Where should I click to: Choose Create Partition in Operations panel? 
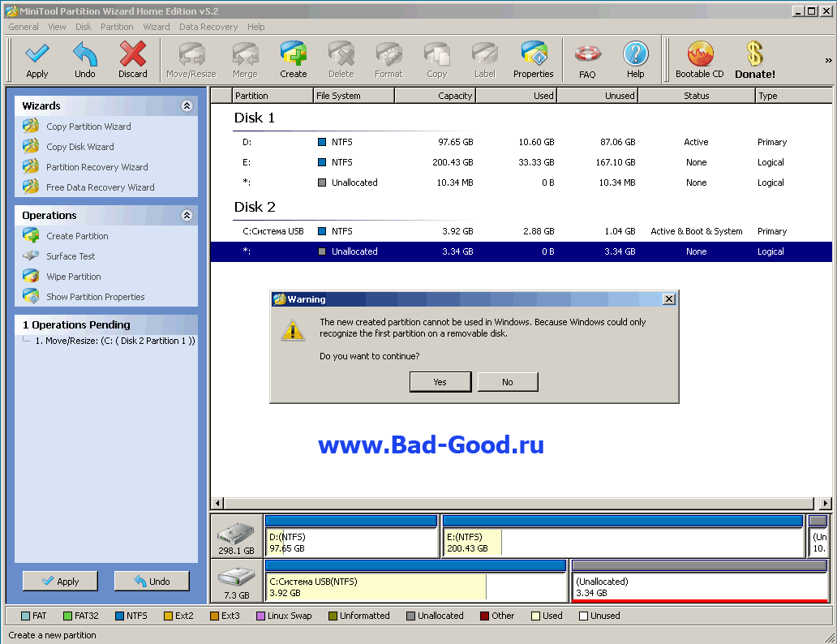click(x=77, y=236)
